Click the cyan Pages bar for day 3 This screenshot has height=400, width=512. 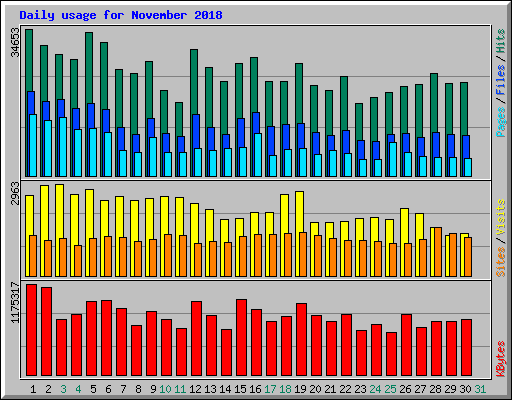[x=63, y=147]
